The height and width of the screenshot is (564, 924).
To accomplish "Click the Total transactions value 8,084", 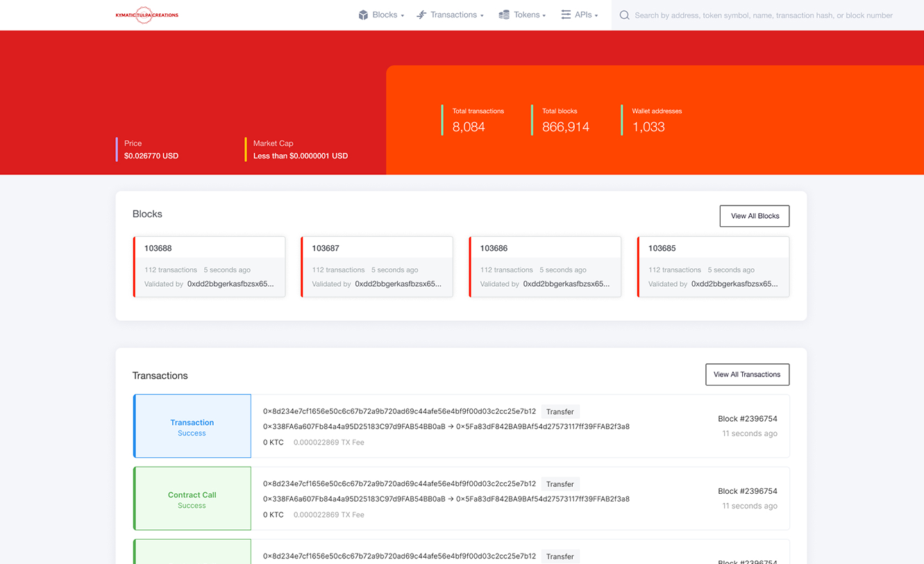I will coord(469,127).
